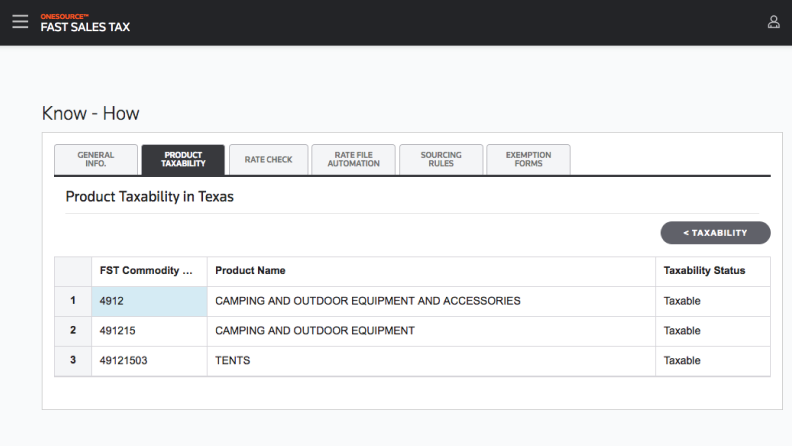Select commodity code 4912 cell

pyautogui.click(x=148, y=301)
